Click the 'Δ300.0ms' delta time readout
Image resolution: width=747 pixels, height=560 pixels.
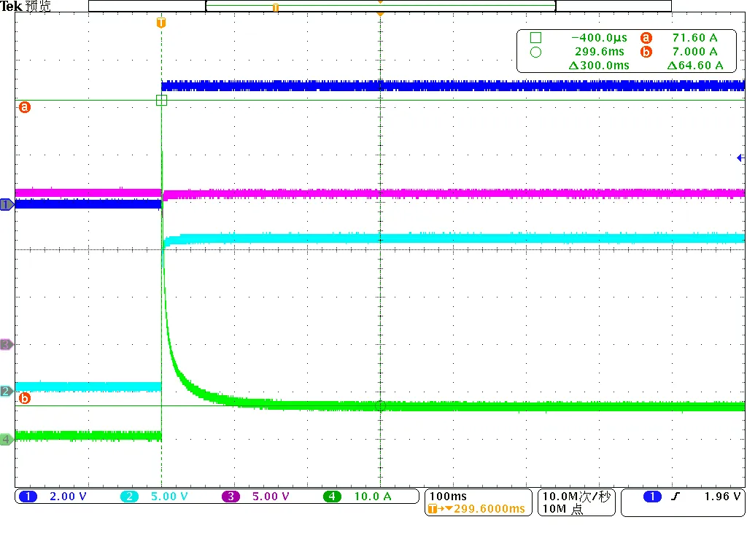coord(599,65)
